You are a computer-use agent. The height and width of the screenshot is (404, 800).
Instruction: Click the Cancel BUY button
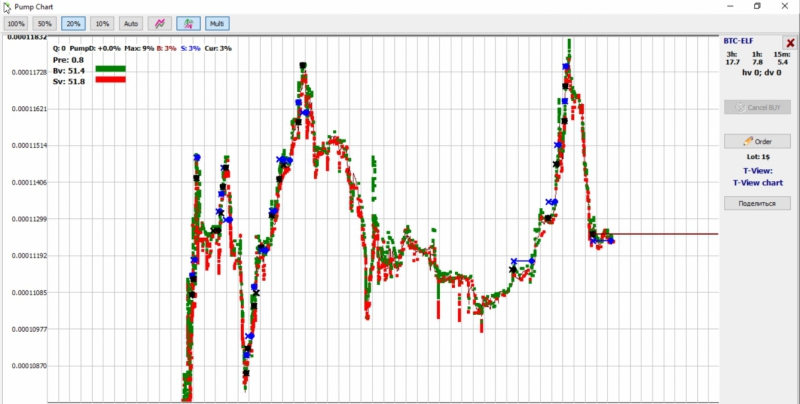click(757, 108)
